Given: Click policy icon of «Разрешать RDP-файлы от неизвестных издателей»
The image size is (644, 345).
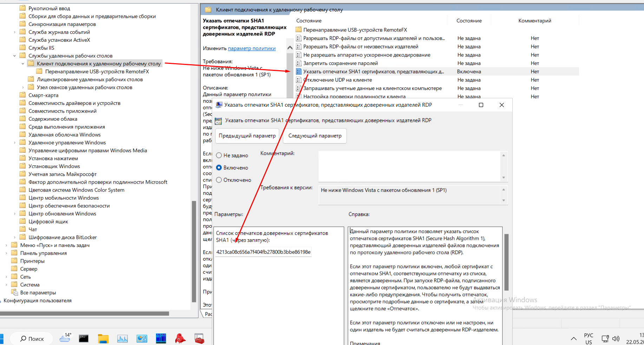Looking at the screenshot, I should pyautogui.click(x=299, y=47).
